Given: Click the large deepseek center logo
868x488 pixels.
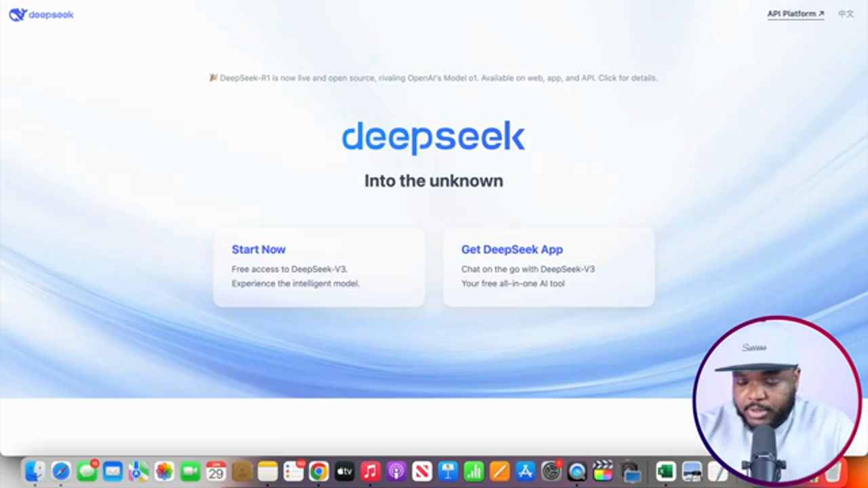Looking at the screenshot, I should [433, 138].
